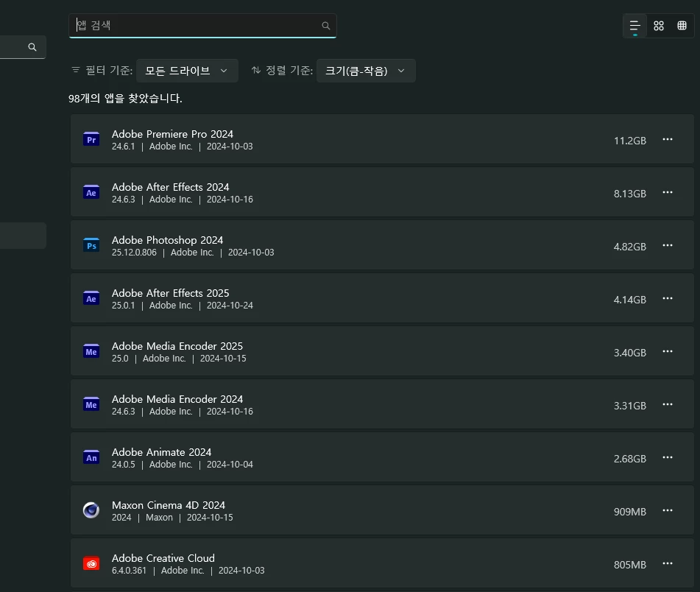
Task: Click the 3.31GB size value
Action: [x=630, y=406]
